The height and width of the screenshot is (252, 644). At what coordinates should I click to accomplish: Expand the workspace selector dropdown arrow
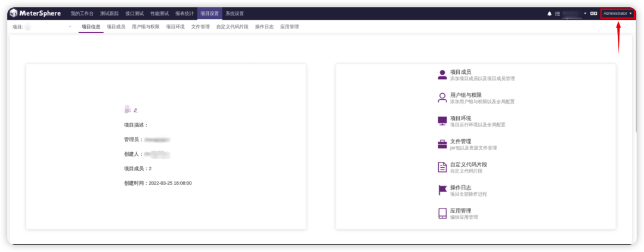point(586,14)
